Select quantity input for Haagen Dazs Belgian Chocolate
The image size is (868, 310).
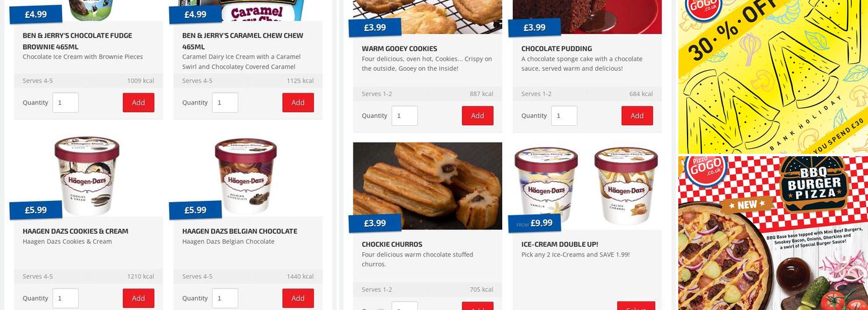click(x=225, y=298)
